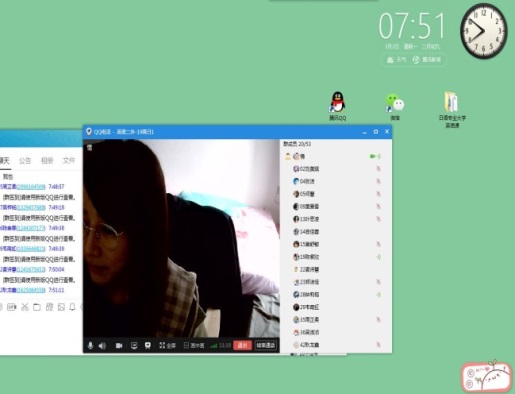
Task: Open the 微信 WeChat desktop shortcut
Action: pos(395,107)
